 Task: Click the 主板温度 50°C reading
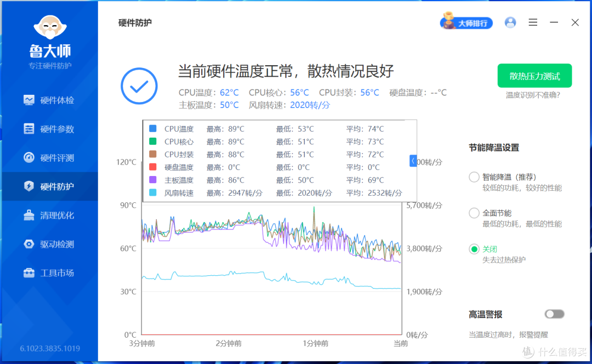point(209,105)
